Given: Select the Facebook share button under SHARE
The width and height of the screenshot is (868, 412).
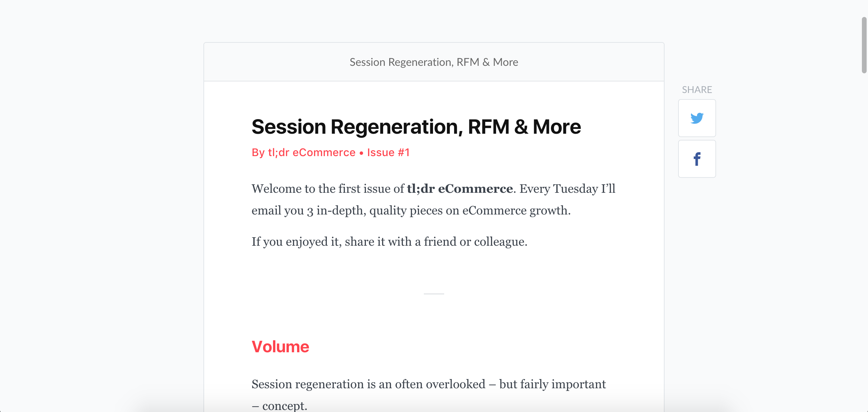Looking at the screenshot, I should click(x=697, y=158).
